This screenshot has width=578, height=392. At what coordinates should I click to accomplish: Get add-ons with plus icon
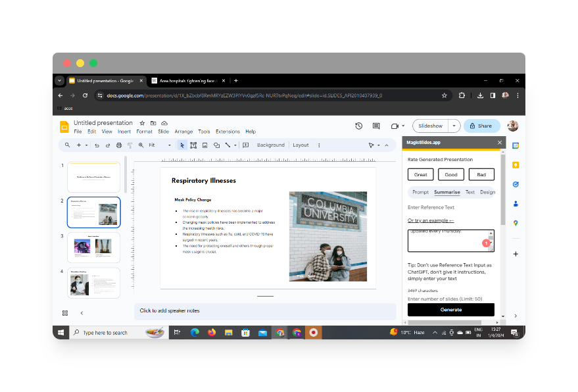tap(516, 254)
